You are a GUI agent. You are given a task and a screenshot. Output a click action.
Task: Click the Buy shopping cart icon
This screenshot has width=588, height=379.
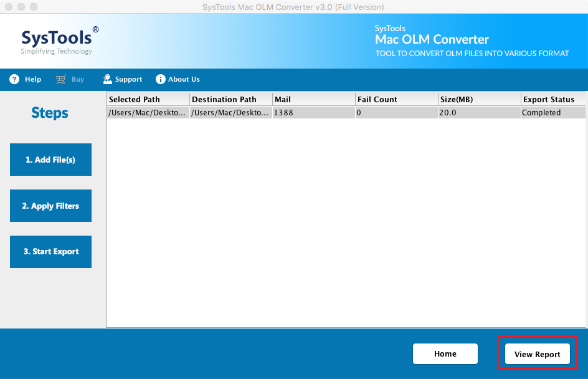click(x=61, y=79)
